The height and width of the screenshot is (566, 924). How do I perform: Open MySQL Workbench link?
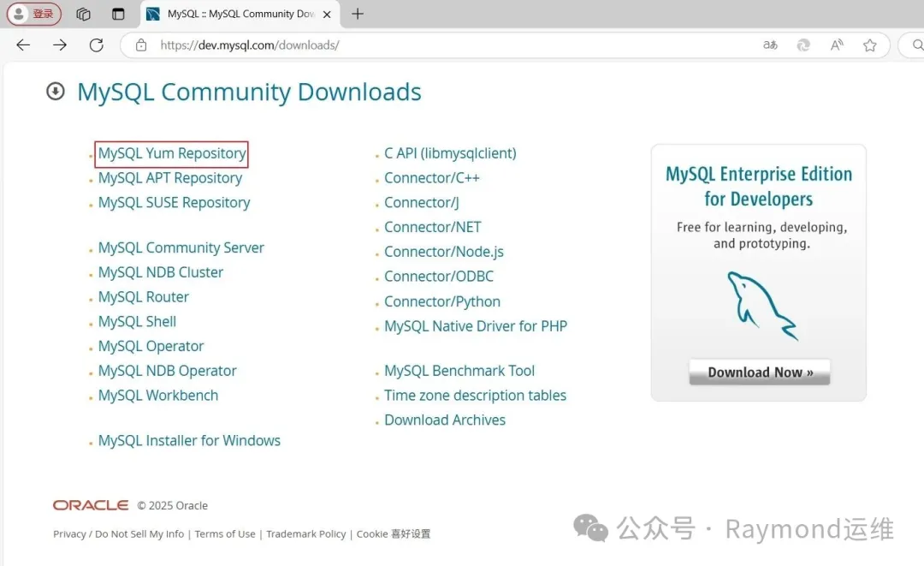coord(158,396)
